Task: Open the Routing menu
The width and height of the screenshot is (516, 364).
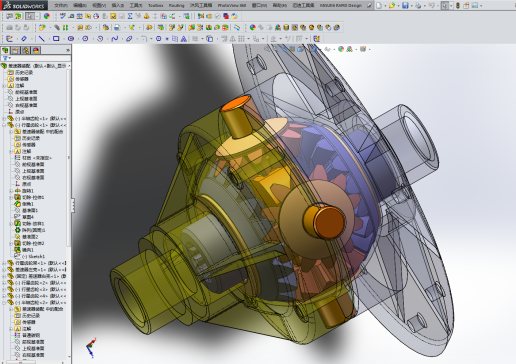Action: click(x=177, y=5)
